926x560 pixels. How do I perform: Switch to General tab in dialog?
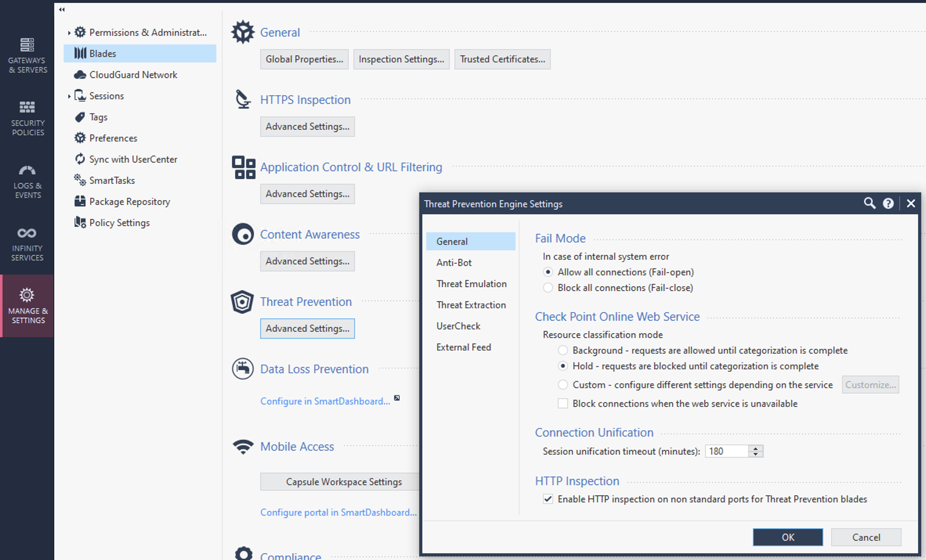point(471,241)
